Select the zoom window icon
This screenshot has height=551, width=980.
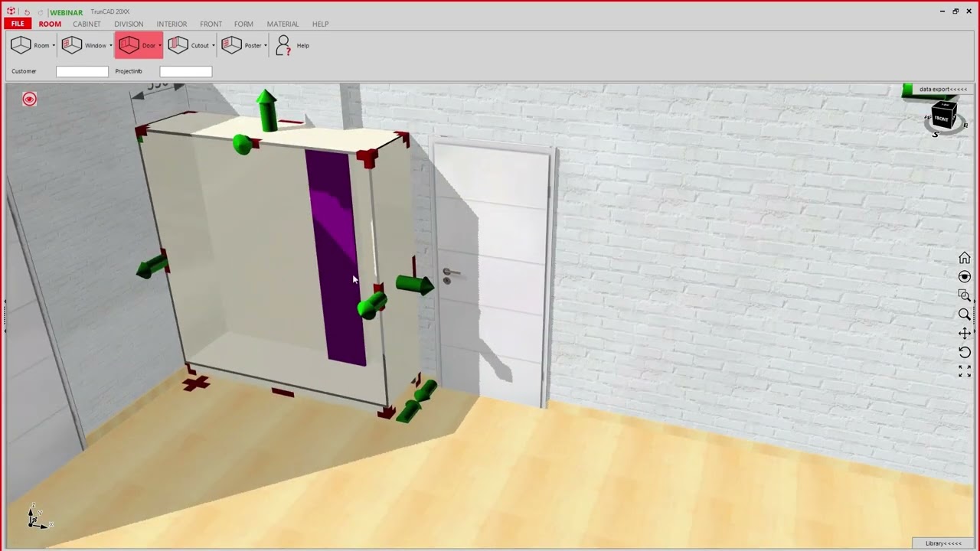[x=964, y=295]
